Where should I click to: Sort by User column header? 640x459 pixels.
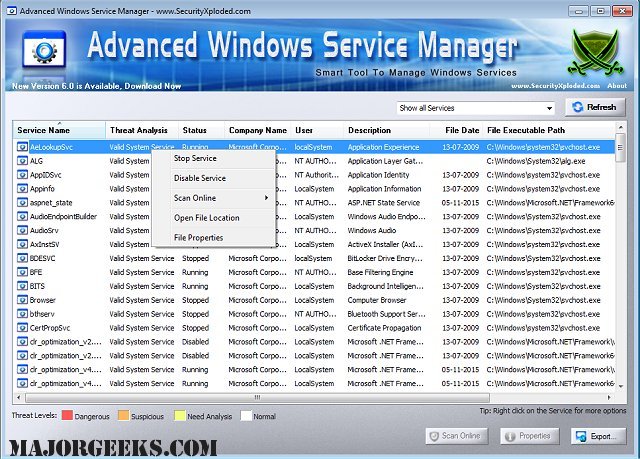[x=317, y=130]
